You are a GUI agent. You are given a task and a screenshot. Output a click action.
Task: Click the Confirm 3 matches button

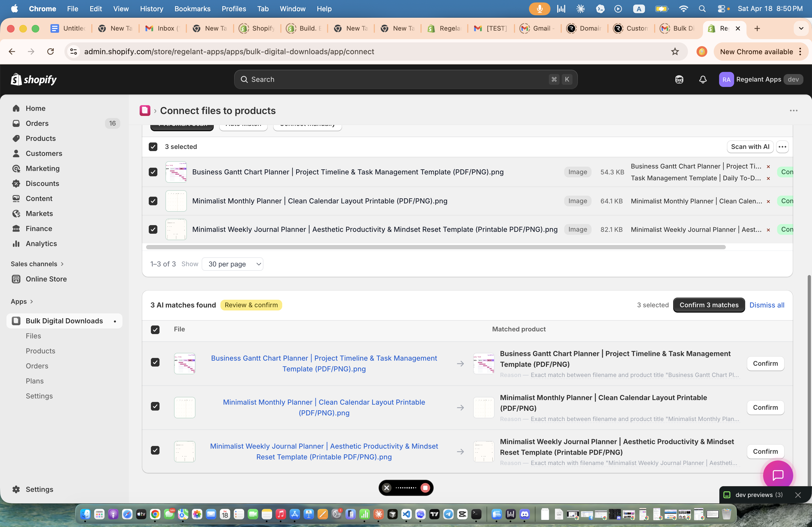point(708,305)
